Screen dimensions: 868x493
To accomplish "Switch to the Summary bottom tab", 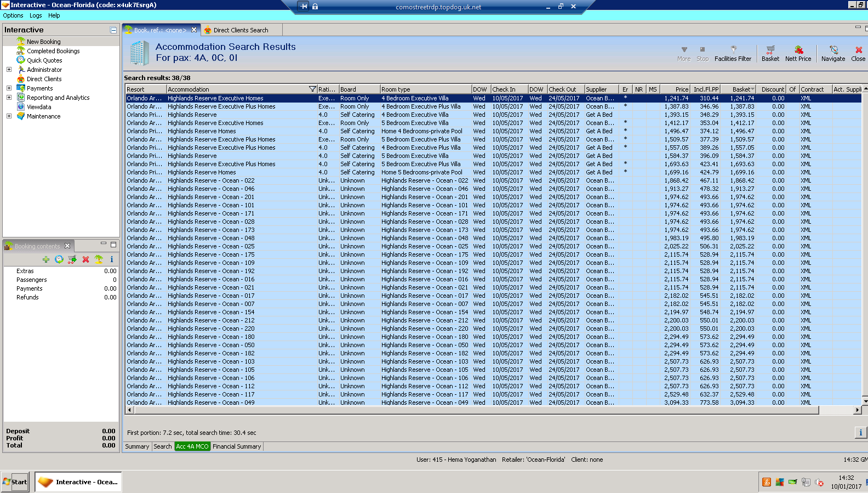I will (137, 446).
